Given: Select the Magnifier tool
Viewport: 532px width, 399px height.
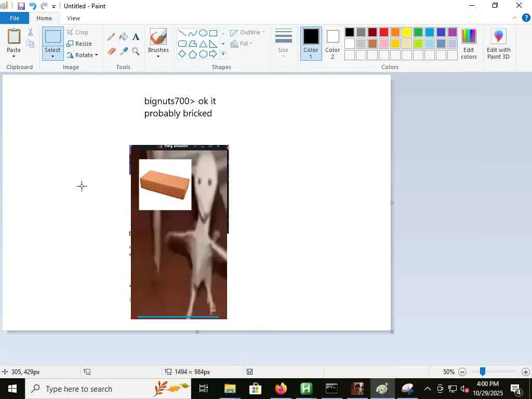Looking at the screenshot, I should tap(136, 51).
